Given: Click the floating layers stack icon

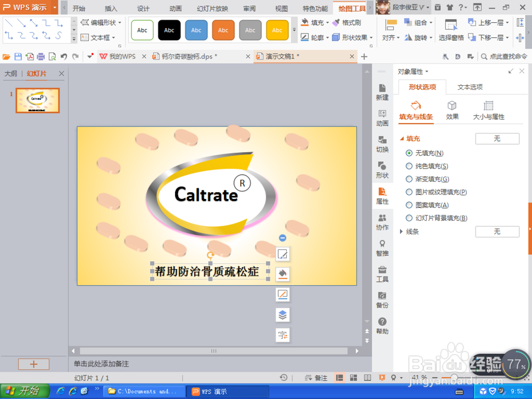Looking at the screenshot, I should click(x=282, y=315).
